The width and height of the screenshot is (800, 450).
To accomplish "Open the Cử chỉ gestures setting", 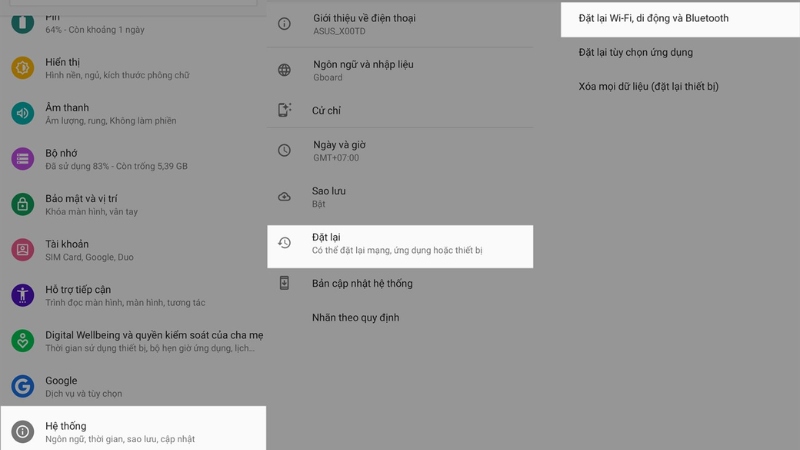I will pos(326,110).
